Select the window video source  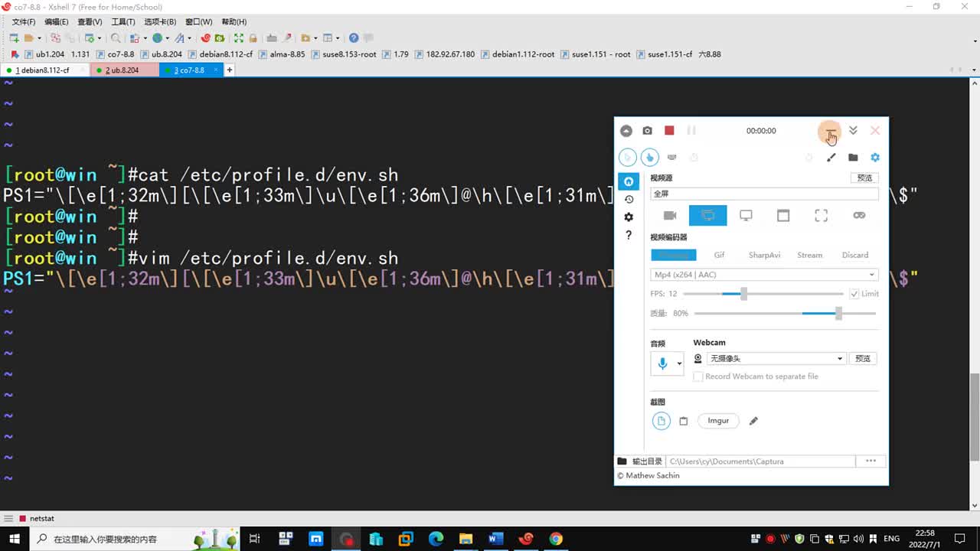[x=783, y=216]
